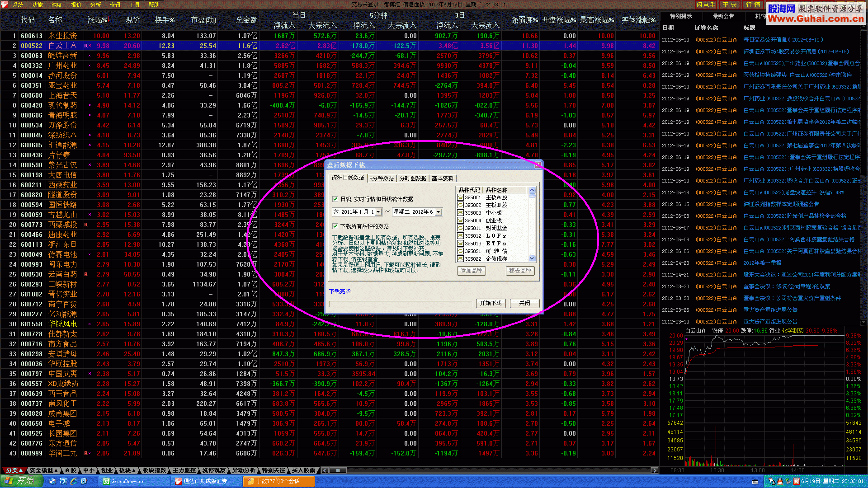Click the 添加品种 button in dialog
This screenshot has height=488, width=868.
point(470,271)
